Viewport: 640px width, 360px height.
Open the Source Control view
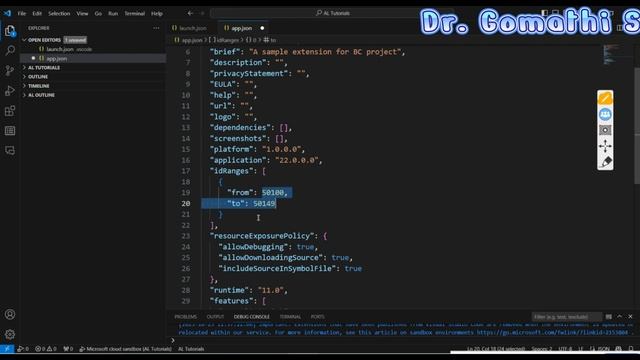click(10, 71)
